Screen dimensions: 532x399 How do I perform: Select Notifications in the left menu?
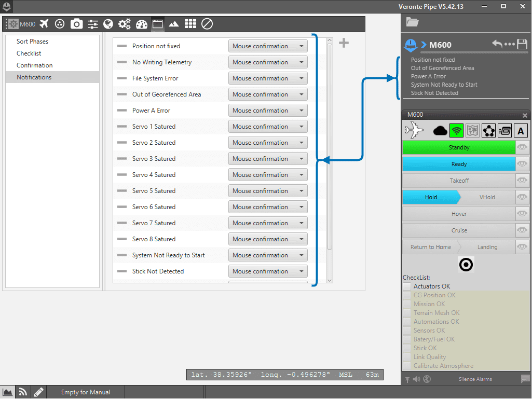pos(52,77)
